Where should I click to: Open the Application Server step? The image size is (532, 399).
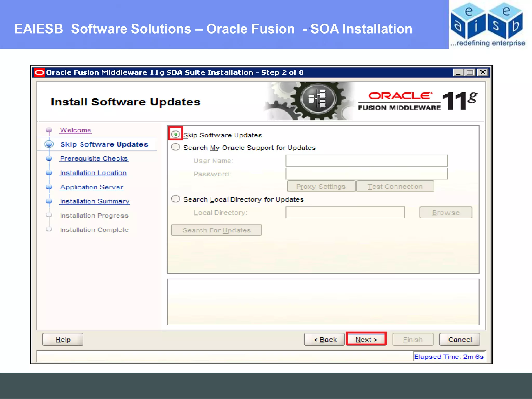[x=91, y=187]
